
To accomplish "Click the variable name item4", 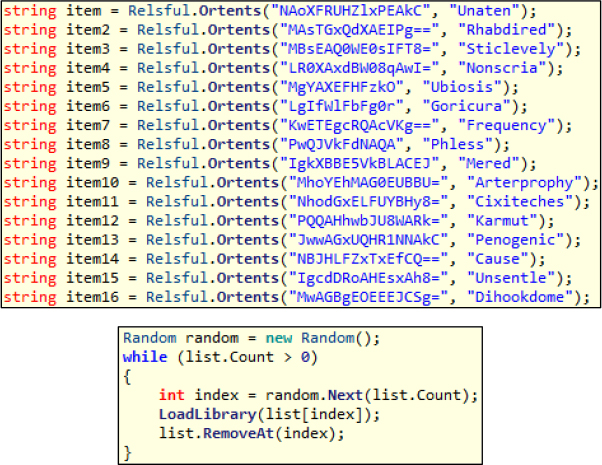I will click(81, 68).
